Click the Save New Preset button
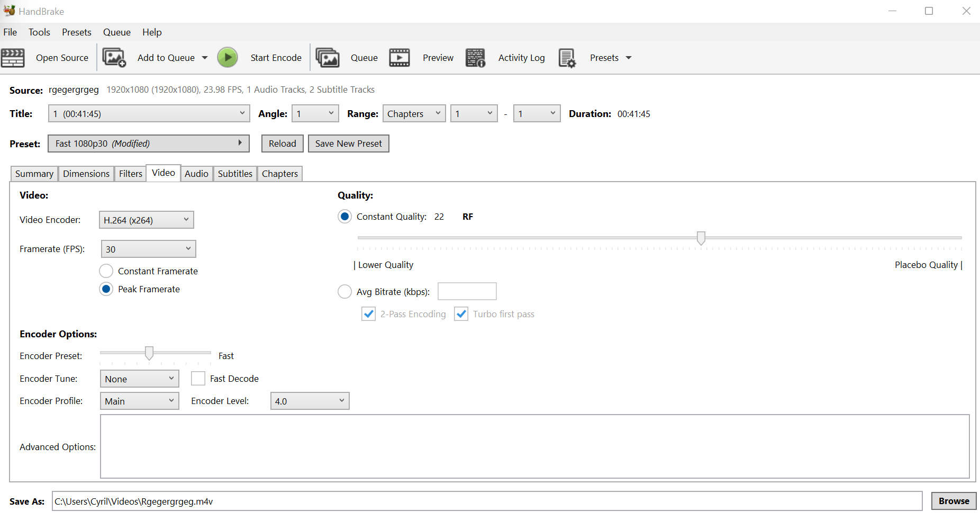The image size is (980, 520). 348,143
